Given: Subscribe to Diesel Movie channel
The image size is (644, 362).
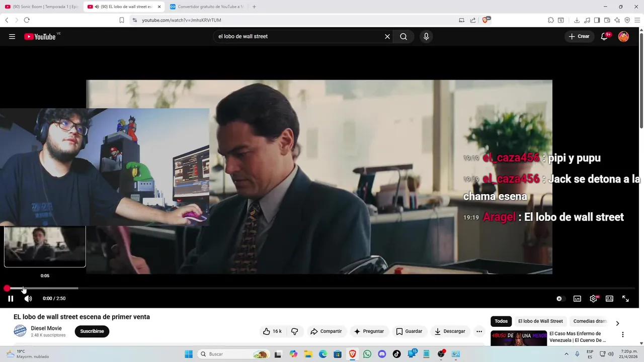Looking at the screenshot, I should tap(92, 331).
